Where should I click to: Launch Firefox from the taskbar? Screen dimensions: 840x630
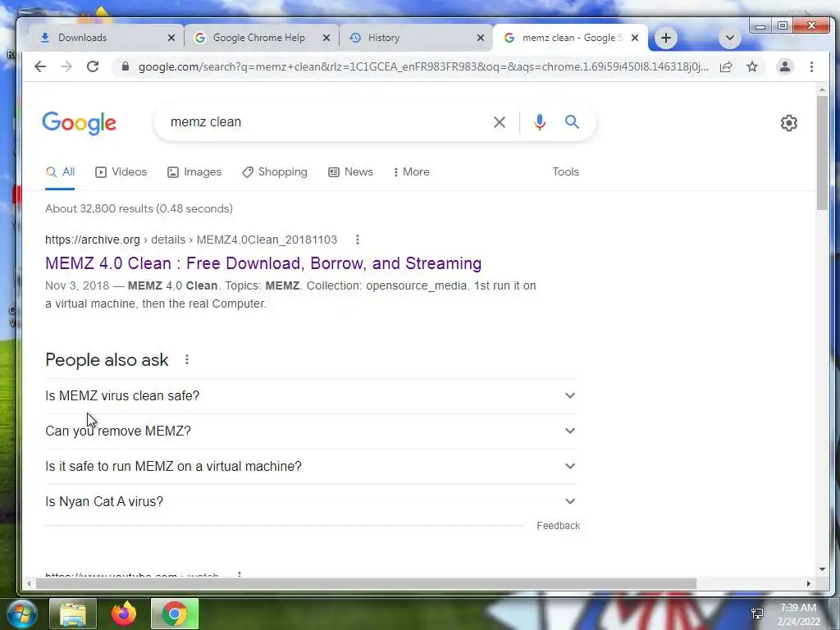click(x=124, y=614)
